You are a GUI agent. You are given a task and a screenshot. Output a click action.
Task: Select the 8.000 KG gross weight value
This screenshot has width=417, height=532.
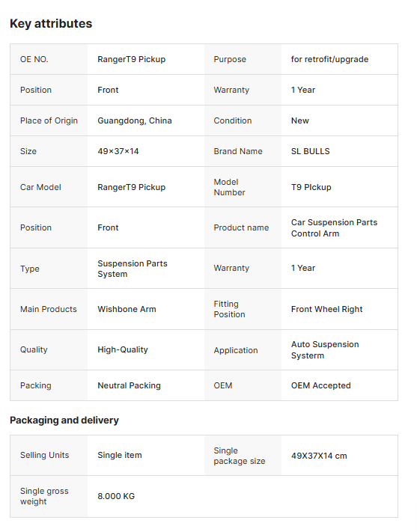point(116,496)
